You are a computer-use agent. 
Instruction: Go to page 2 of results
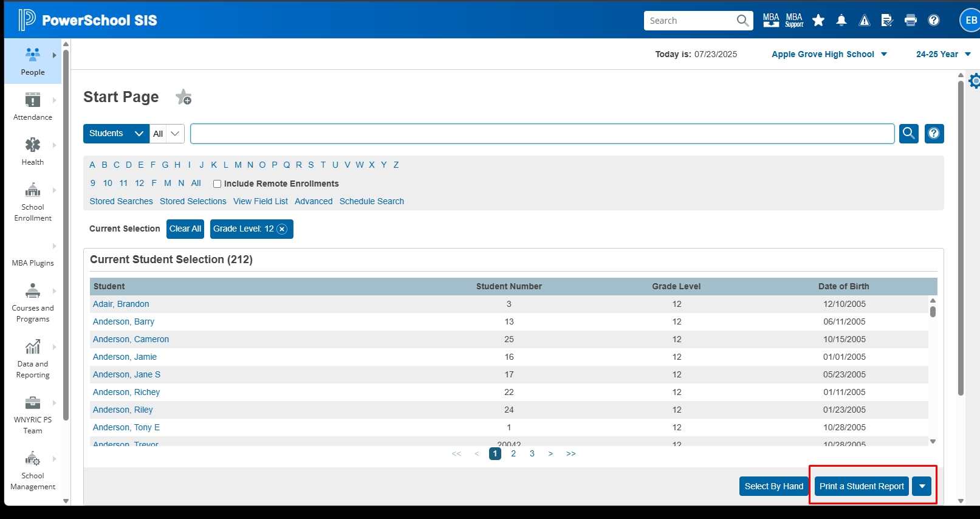[513, 453]
